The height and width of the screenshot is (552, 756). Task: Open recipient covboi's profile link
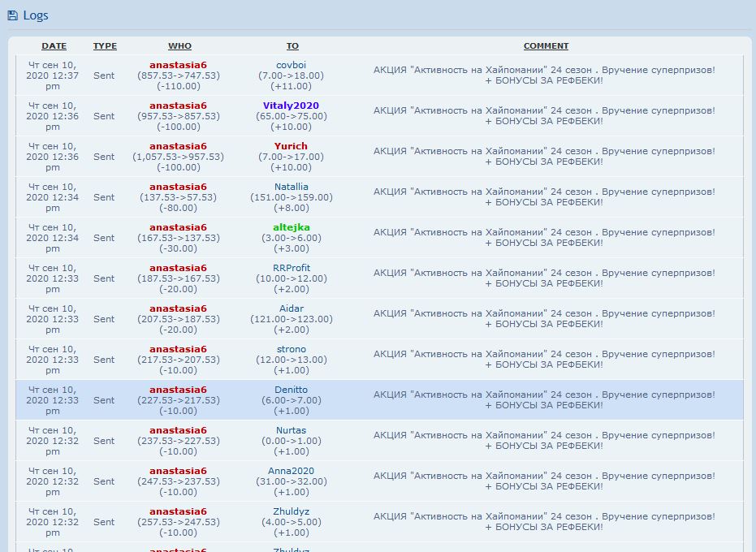[x=291, y=65]
